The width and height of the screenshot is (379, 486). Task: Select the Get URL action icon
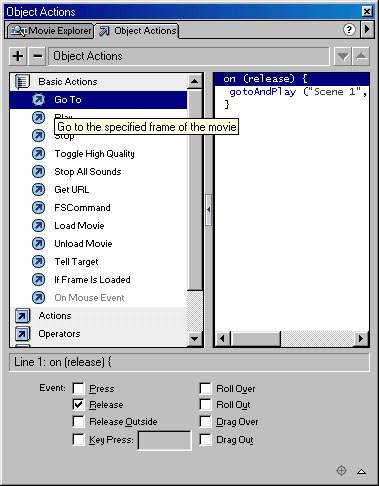pyautogui.click(x=38, y=190)
